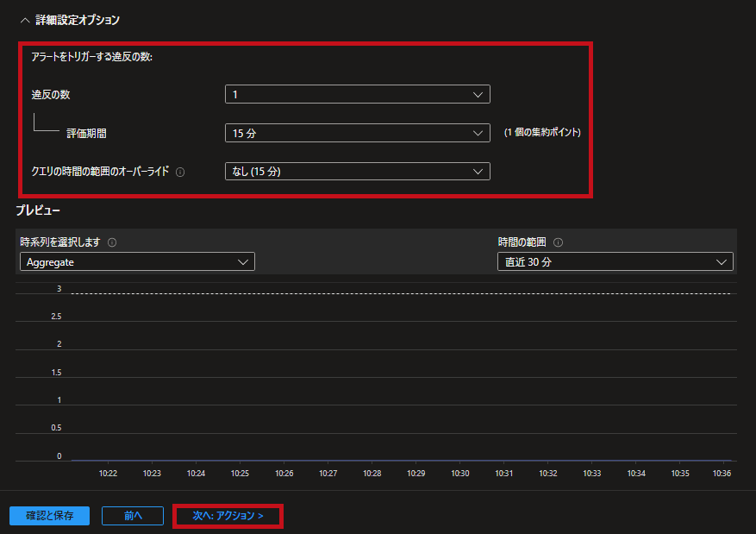Collapse the 詳細設定オプション section chevron

(24, 20)
